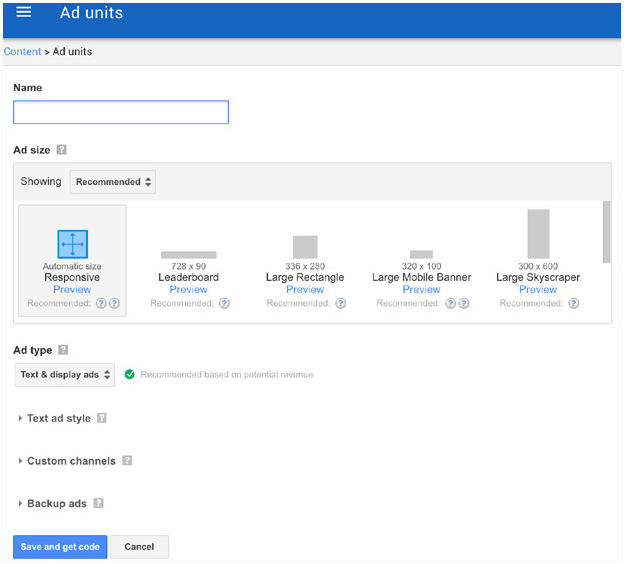Open the Text & display ads dropdown
Screen dimensions: 624x564
[65, 375]
